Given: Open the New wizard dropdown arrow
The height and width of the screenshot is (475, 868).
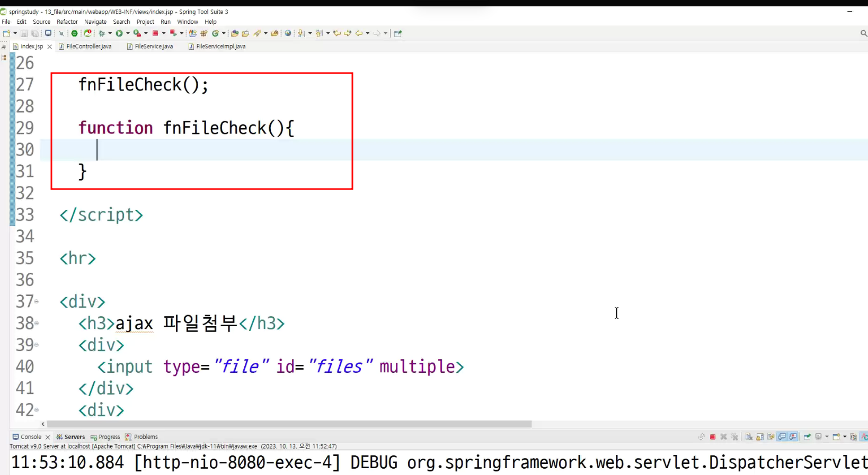Looking at the screenshot, I should click(x=15, y=33).
